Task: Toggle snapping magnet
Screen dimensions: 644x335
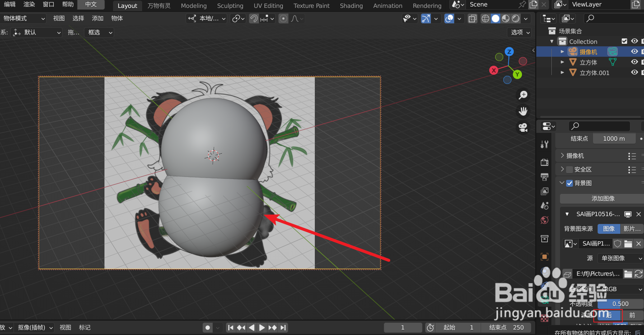Action: tap(254, 19)
